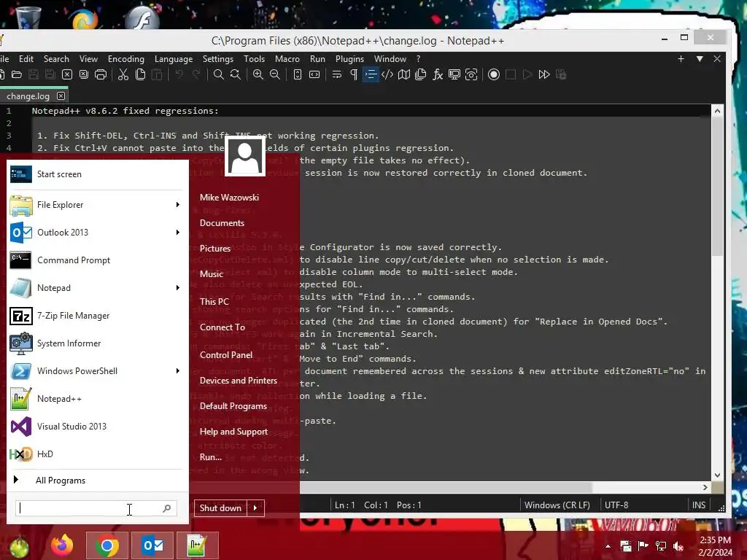Image resolution: width=747 pixels, height=560 pixels.
Task: Open the Shut down options arrow
Action: pos(256,508)
